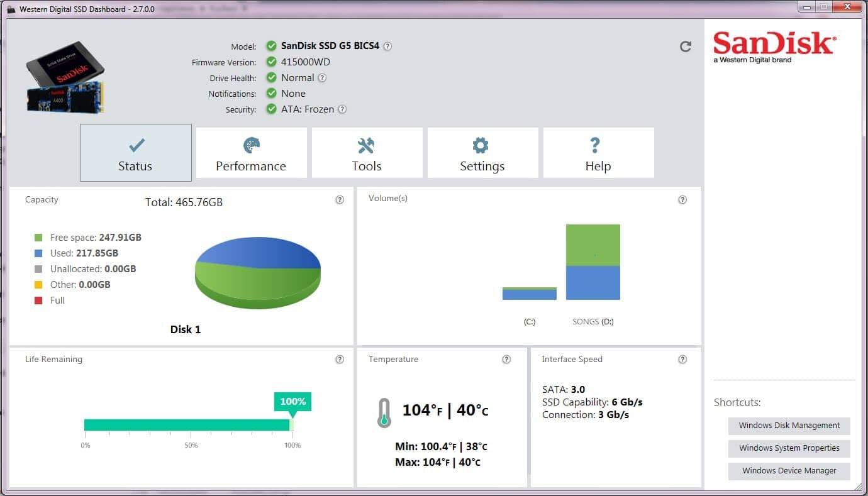Screen dimensions: 868x496
Task: Click the help icon next to Model name
Action: pyautogui.click(x=387, y=46)
